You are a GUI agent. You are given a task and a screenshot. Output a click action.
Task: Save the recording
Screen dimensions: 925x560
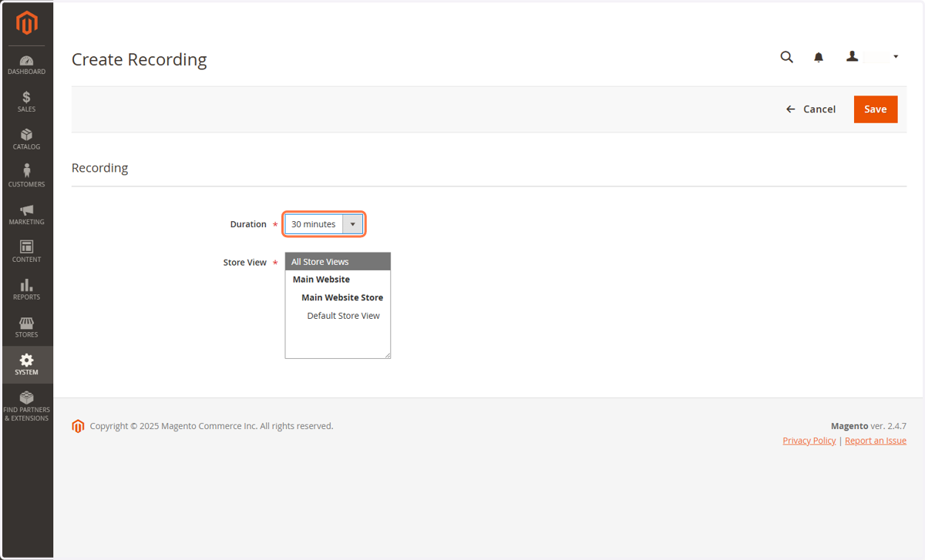click(x=876, y=109)
